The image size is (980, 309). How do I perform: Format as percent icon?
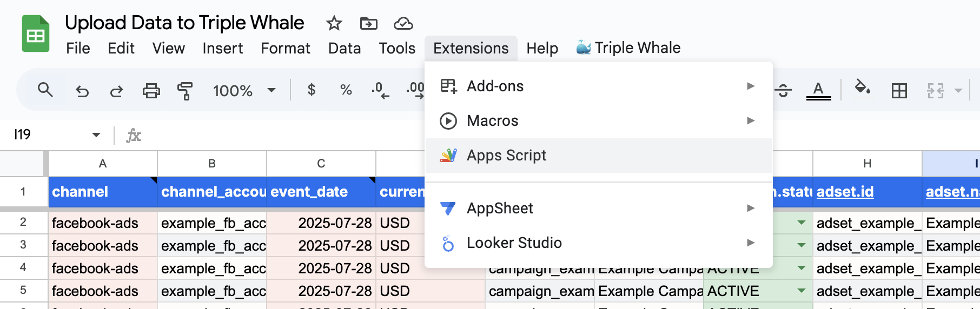point(346,90)
